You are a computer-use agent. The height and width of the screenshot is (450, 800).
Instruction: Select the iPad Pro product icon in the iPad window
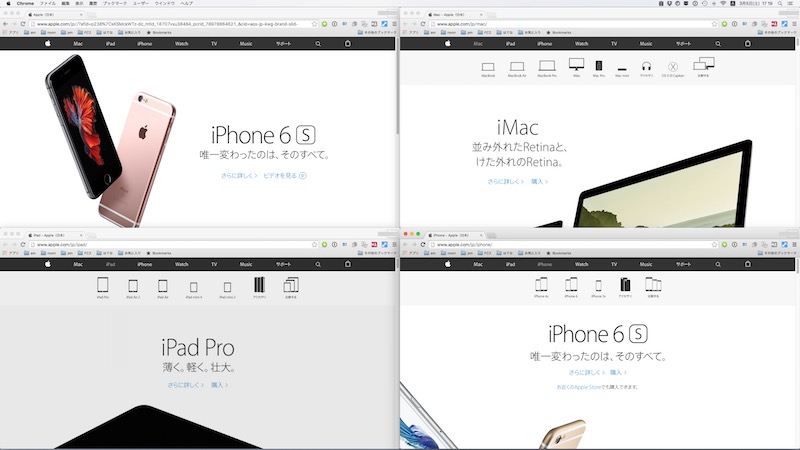point(103,287)
